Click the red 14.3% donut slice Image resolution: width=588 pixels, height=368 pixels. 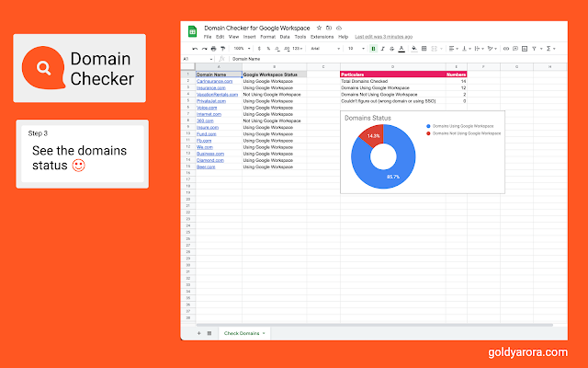tap(371, 135)
